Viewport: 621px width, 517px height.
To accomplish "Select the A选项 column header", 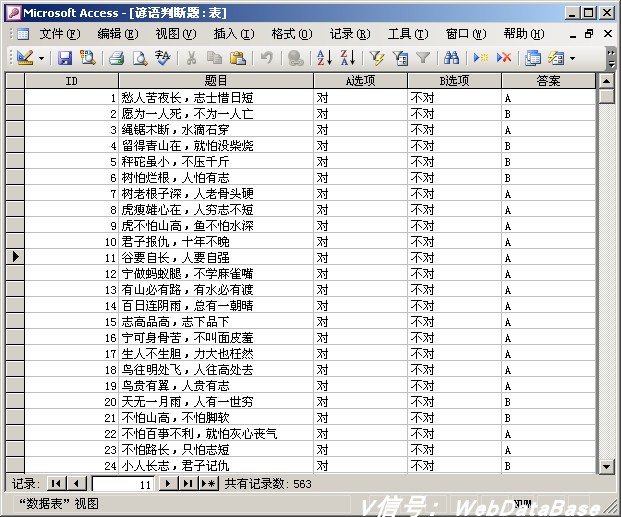I will (360, 81).
